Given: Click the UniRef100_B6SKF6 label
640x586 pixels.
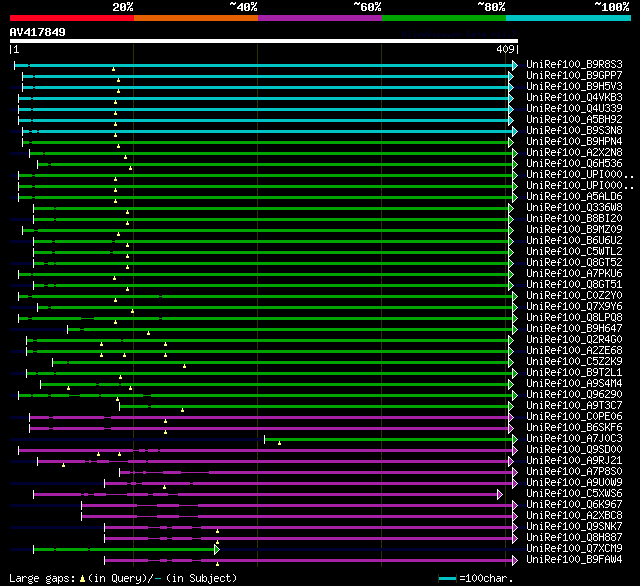Looking at the screenshot, I should [574, 428].
